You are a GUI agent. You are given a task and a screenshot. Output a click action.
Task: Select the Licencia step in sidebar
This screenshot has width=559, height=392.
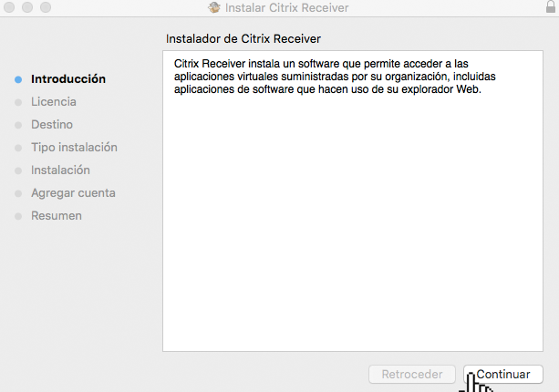[x=54, y=101]
